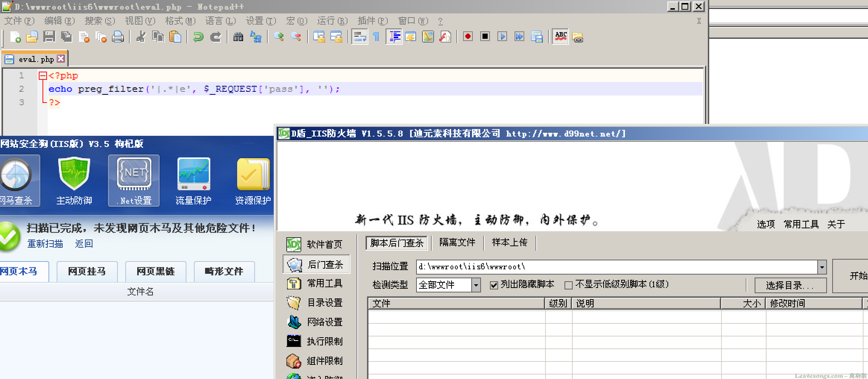Click the macro Playback icon
868x379 pixels.
[502, 37]
